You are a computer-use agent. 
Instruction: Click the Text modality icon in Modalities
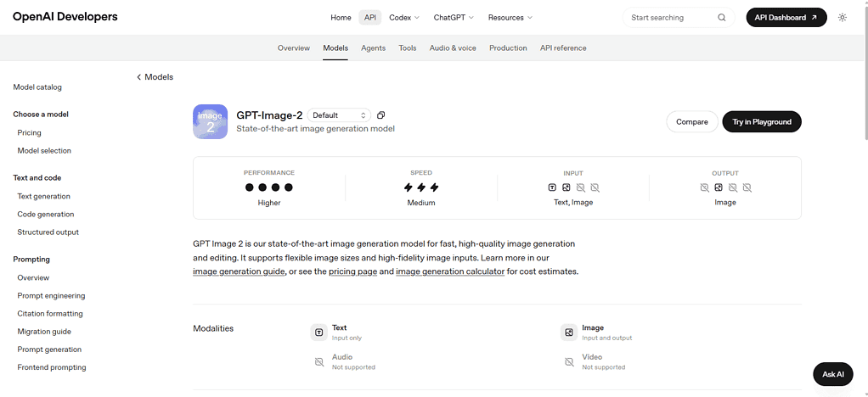(318, 333)
